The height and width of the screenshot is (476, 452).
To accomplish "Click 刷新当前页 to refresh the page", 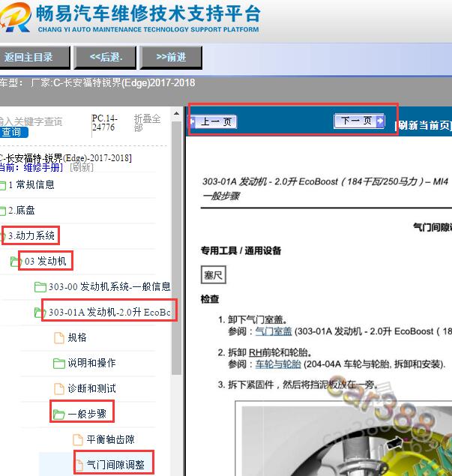I will 423,125.
